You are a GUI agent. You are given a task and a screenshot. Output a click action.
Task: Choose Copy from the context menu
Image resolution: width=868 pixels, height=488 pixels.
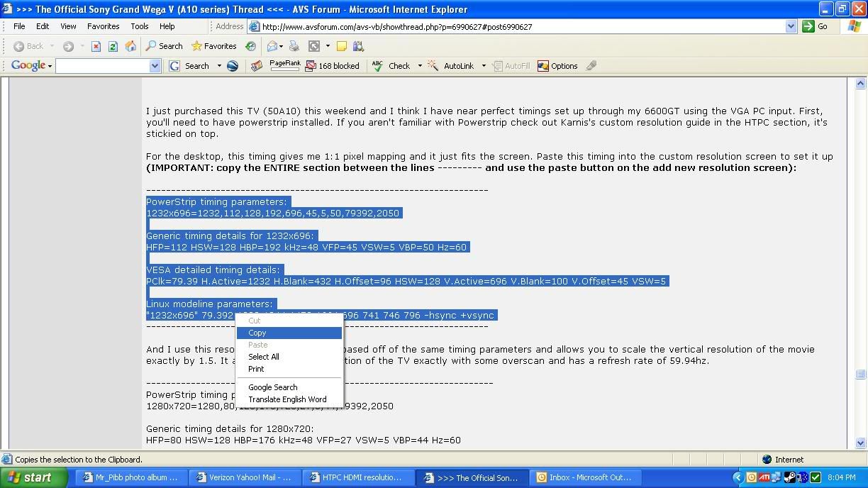pos(289,333)
